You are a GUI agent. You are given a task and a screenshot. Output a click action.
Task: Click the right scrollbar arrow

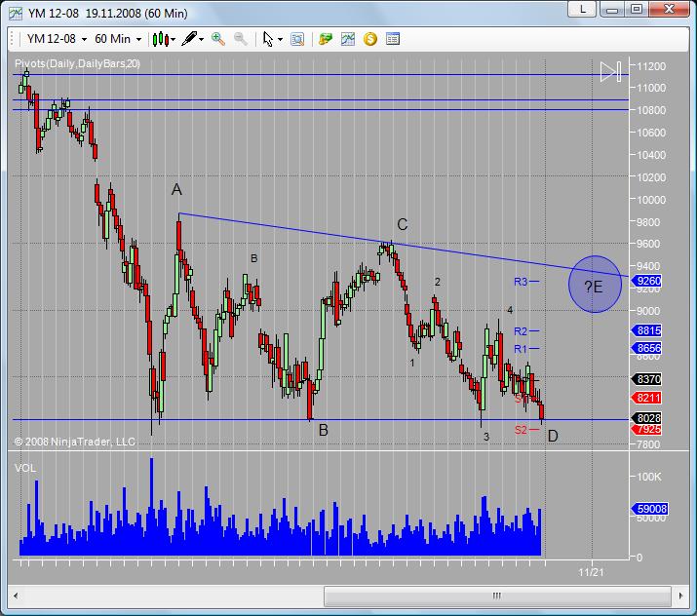point(680,596)
